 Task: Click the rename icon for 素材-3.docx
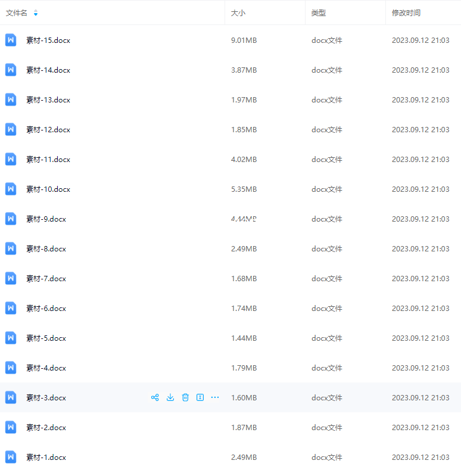(200, 397)
